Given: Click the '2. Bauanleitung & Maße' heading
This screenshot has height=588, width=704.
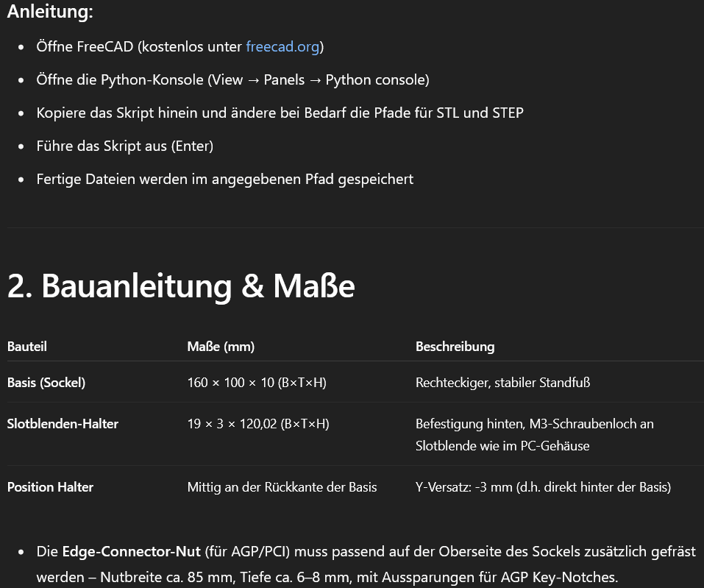Looking at the screenshot, I should [181, 286].
